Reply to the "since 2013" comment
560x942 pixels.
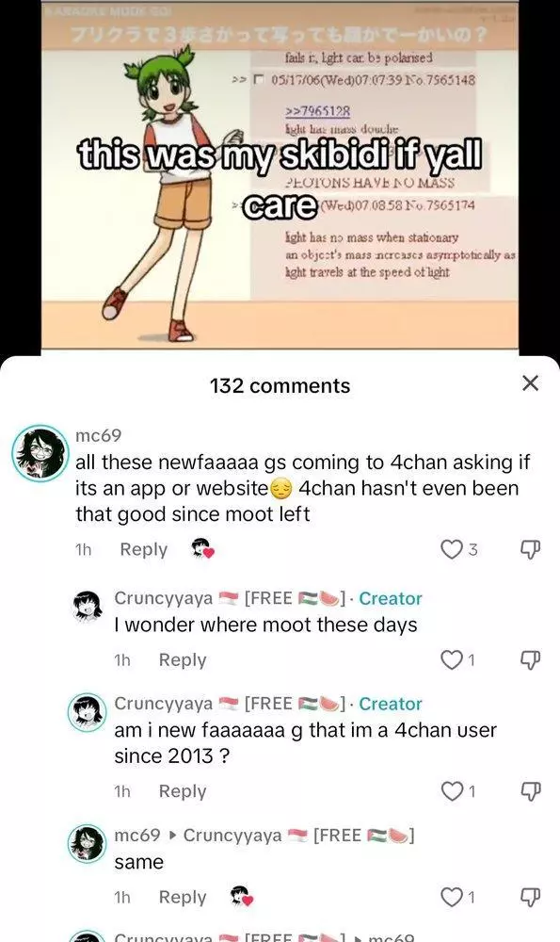pyautogui.click(x=183, y=791)
